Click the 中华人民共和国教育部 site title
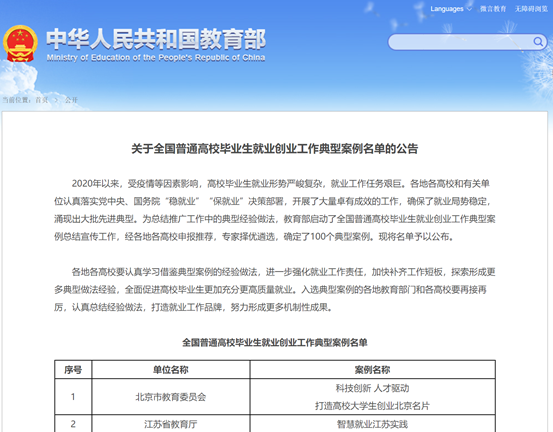553x432 pixels. [156, 39]
